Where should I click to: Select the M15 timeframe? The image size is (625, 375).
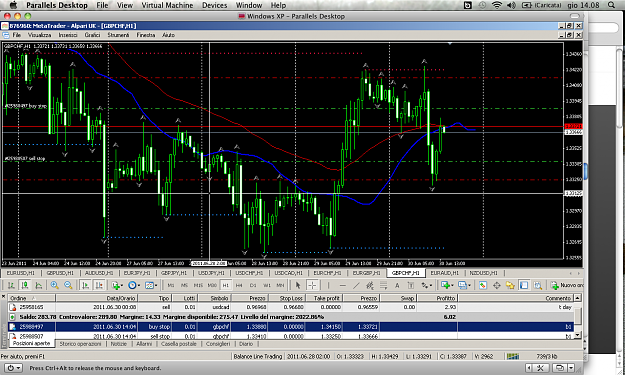tap(198, 285)
